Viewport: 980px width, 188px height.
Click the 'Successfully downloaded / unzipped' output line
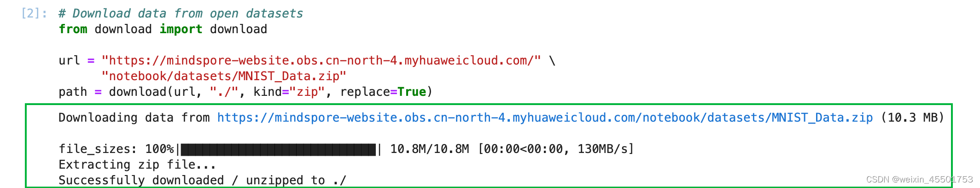pos(202,180)
